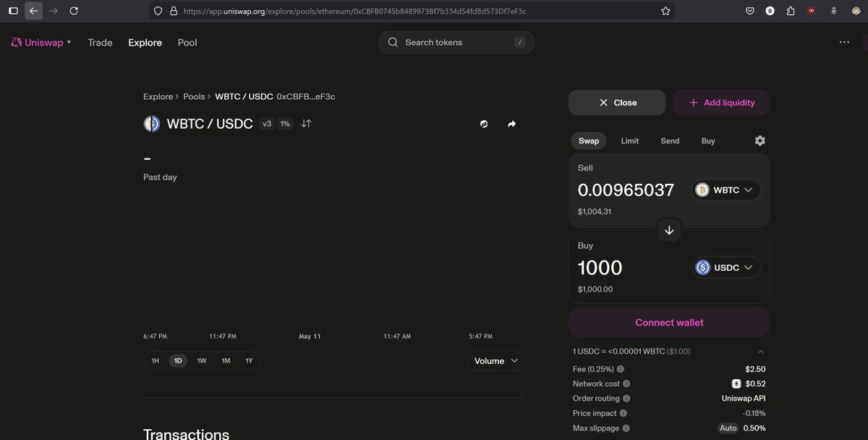Click the 0.50% slippage value

[x=755, y=428]
